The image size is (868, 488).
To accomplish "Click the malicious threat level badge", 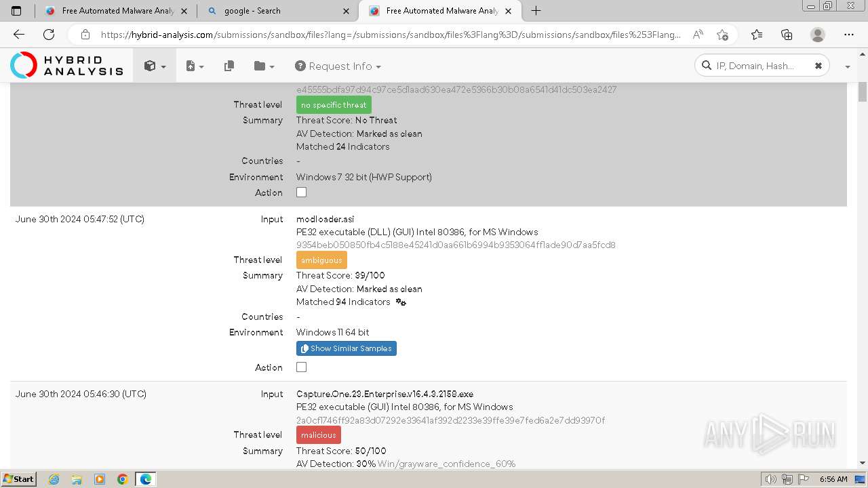I will pyautogui.click(x=319, y=435).
